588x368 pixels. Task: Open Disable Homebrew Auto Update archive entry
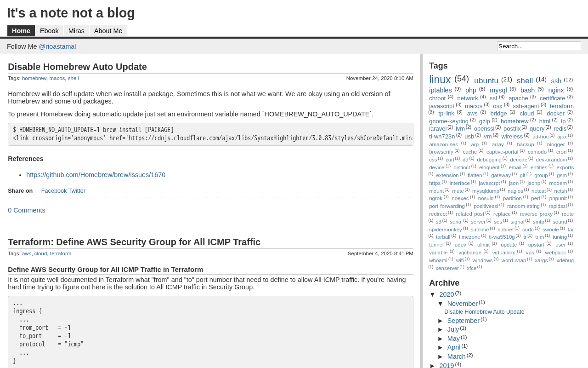(x=484, y=312)
